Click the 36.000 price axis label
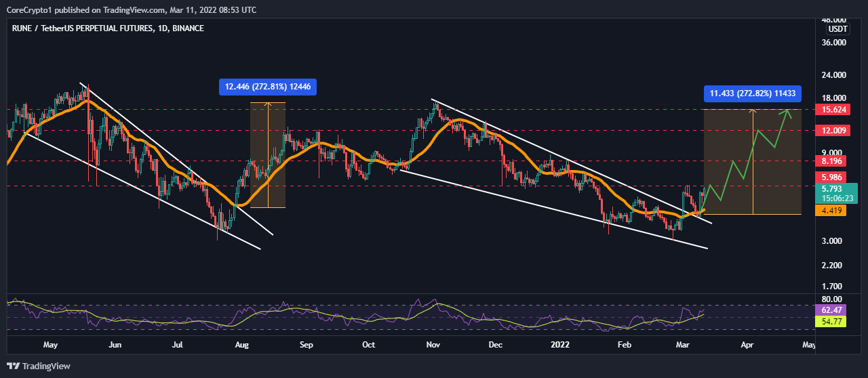 tap(833, 42)
